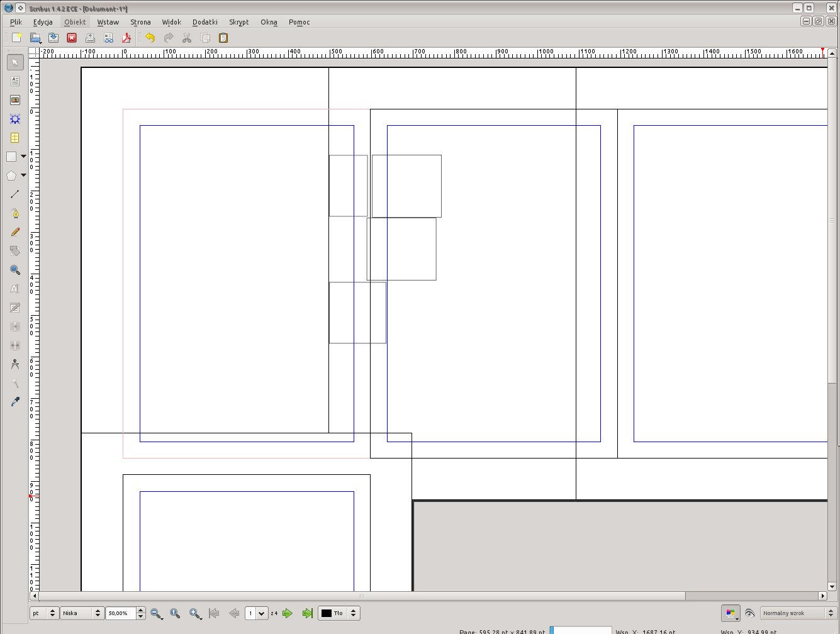Select the Freehand Line pencil tool
840x634 pixels.
15,232
